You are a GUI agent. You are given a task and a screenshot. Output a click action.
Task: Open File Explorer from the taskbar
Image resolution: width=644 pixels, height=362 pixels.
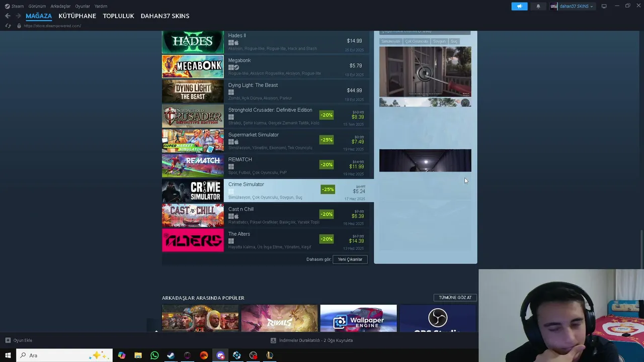pyautogui.click(x=138, y=355)
